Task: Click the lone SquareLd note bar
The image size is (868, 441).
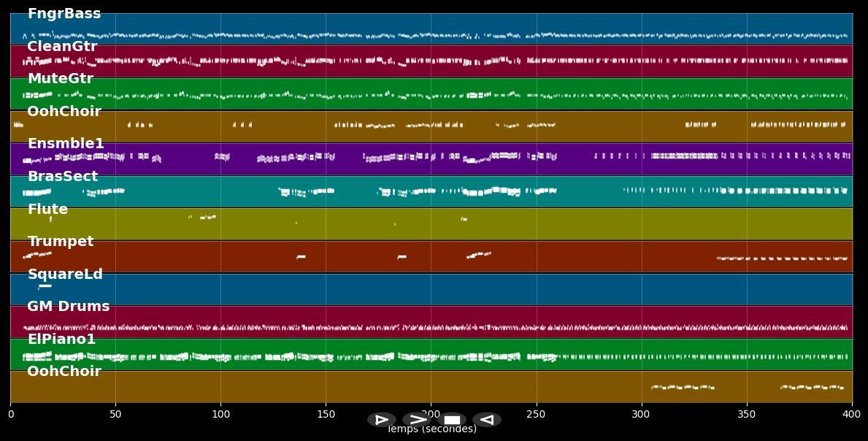Action: coord(45,286)
